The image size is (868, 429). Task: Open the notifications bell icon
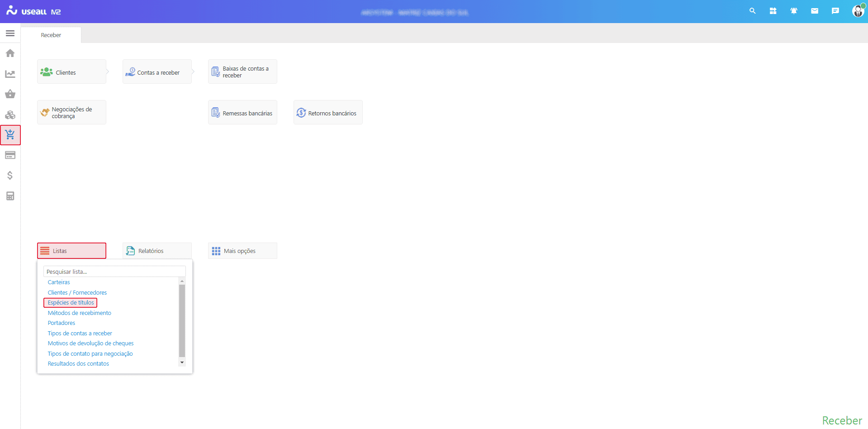coord(793,11)
